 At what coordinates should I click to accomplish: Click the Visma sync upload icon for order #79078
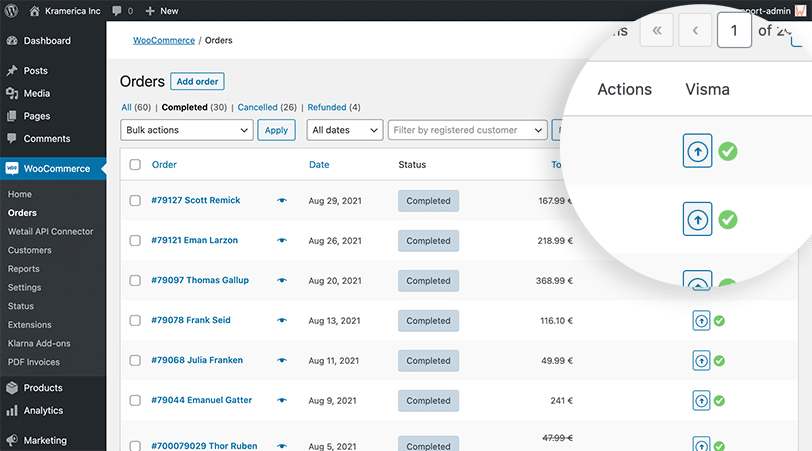(701, 321)
